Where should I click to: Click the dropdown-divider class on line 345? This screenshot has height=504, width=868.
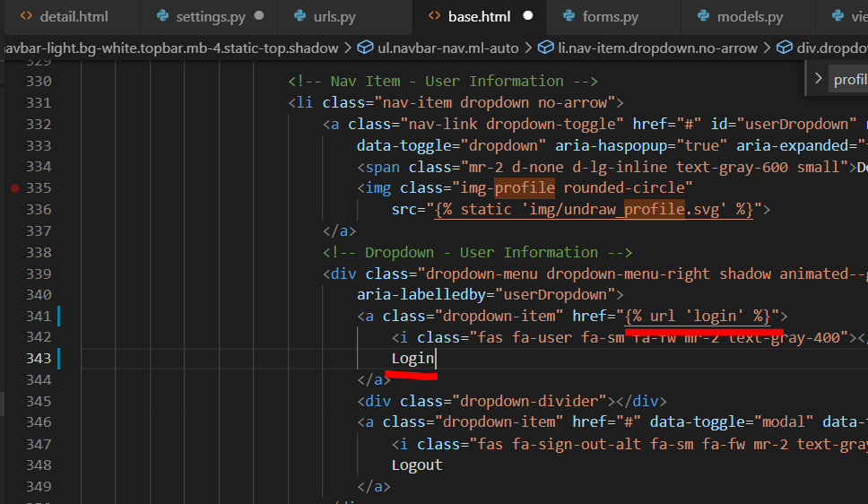tap(530, 401)
